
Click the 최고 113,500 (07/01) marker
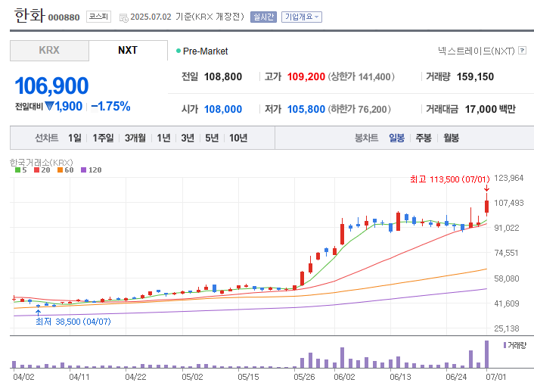(x=450, y=179)
